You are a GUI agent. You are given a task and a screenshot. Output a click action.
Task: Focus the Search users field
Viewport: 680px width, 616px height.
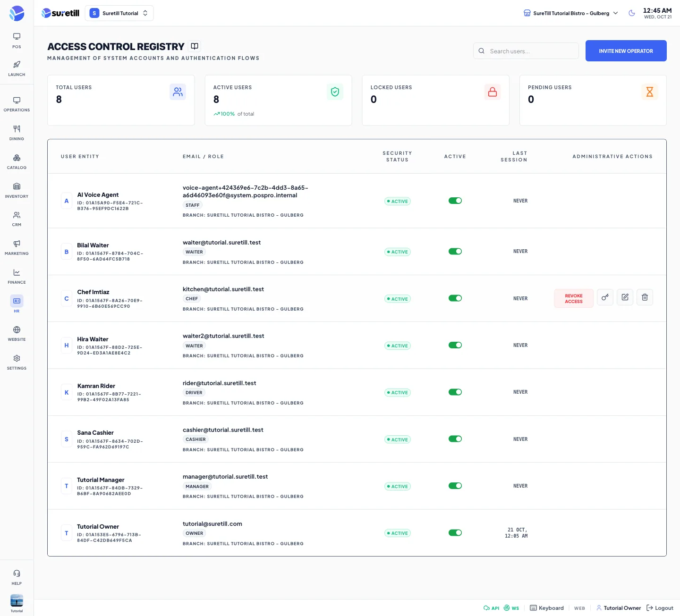point(526,51)
